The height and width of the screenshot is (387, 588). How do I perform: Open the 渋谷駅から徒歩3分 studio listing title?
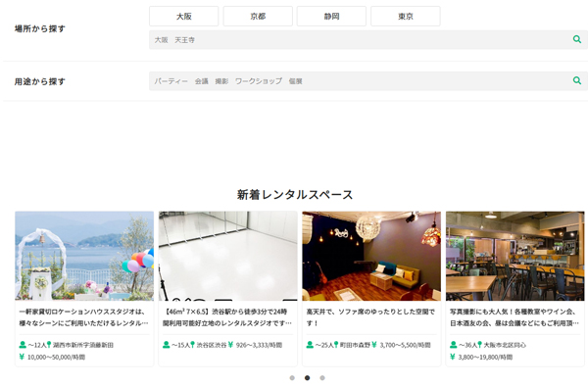227,317
